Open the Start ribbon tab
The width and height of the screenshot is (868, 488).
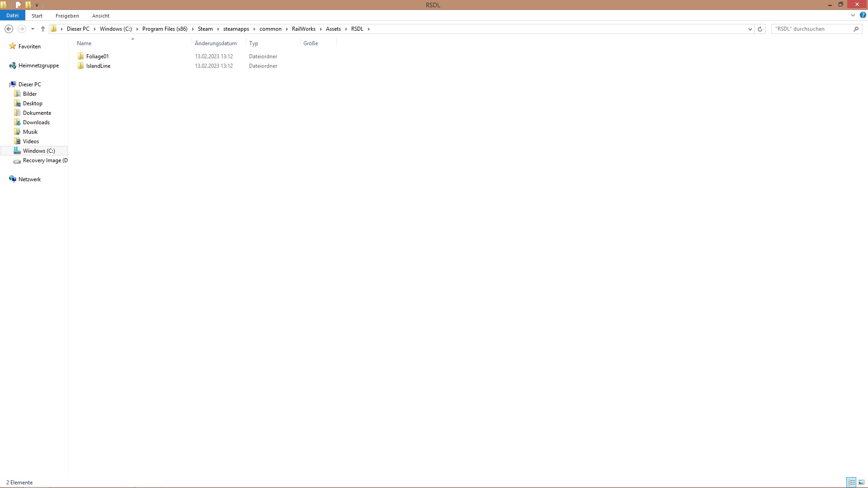pos(37,15)
